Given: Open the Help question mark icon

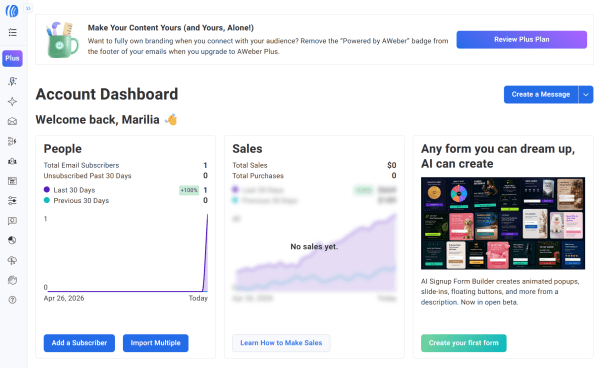Looking at the screenshot, I should 12,300.
